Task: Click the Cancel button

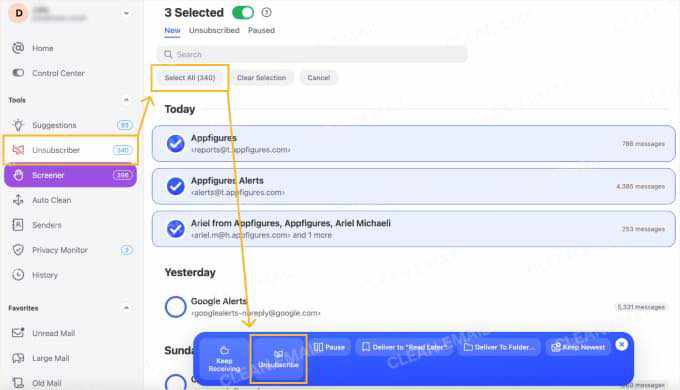Action: (x=319, y=78)
